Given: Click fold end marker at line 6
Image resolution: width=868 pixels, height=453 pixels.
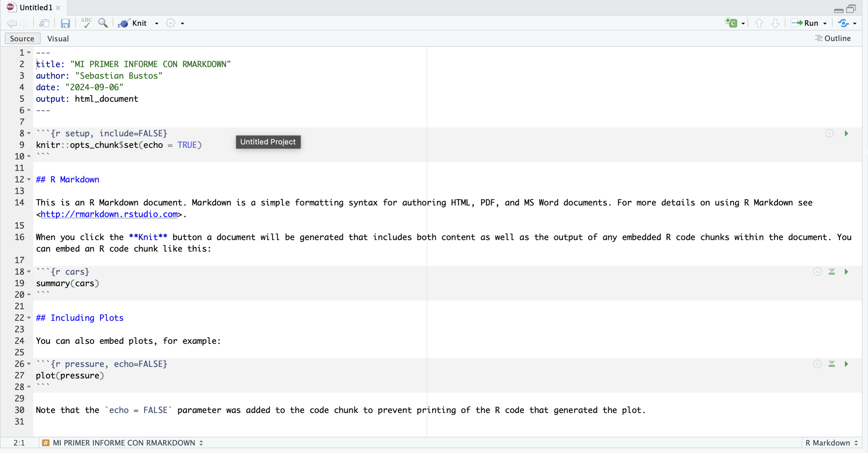Looking at the screenshot, I should (29, 110).
